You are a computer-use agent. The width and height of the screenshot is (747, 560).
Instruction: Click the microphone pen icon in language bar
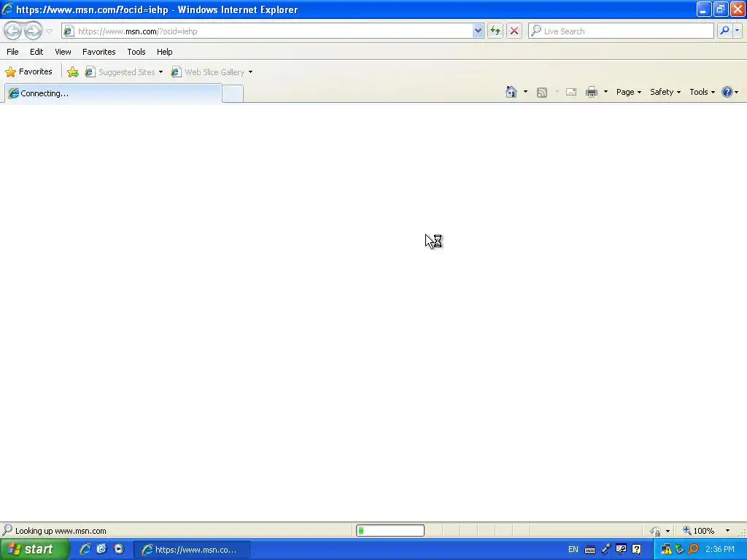[606, 550]
